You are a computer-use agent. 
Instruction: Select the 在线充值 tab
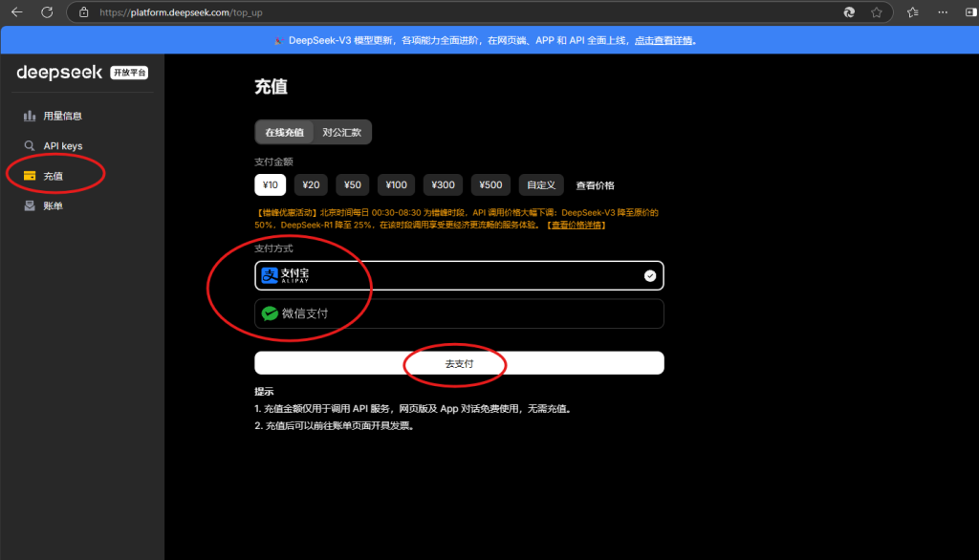click(x=283, y=133)
